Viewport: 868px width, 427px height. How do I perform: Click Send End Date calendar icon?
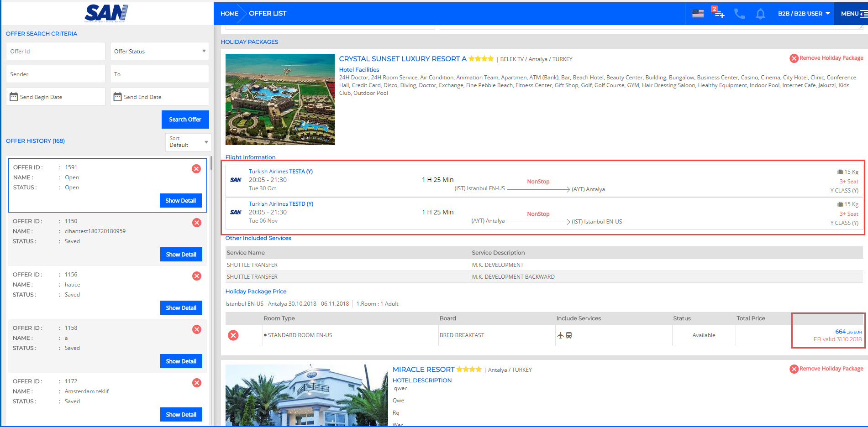(117, 97)
